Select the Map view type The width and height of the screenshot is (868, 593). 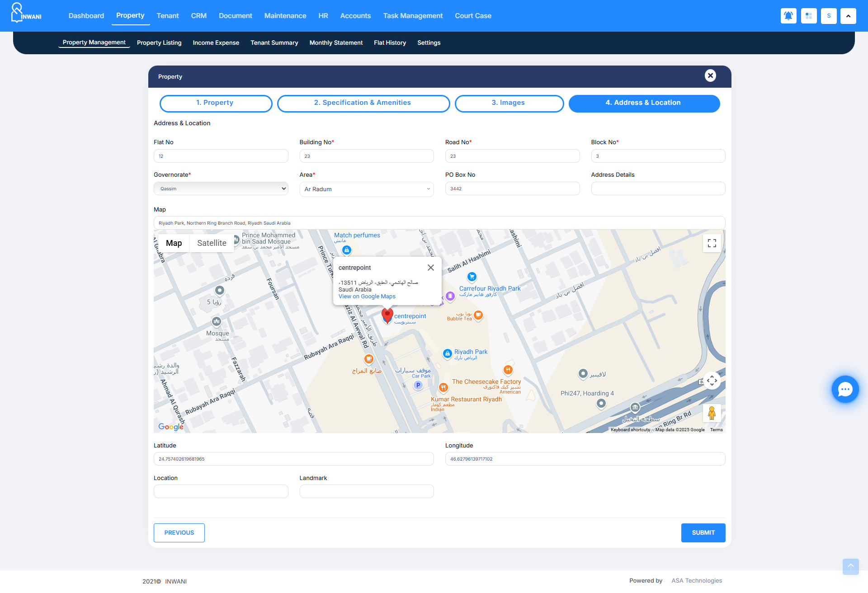click(174, 243)
